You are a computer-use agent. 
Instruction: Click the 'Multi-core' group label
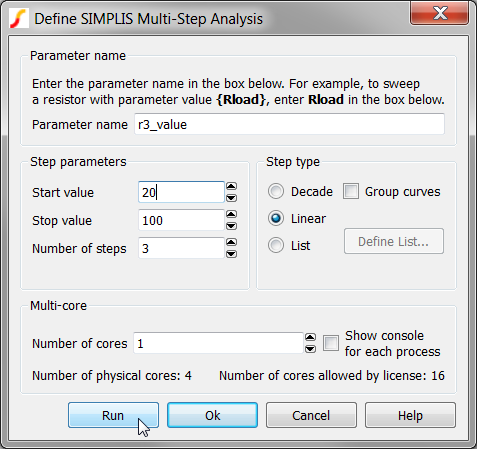(58, 305)
